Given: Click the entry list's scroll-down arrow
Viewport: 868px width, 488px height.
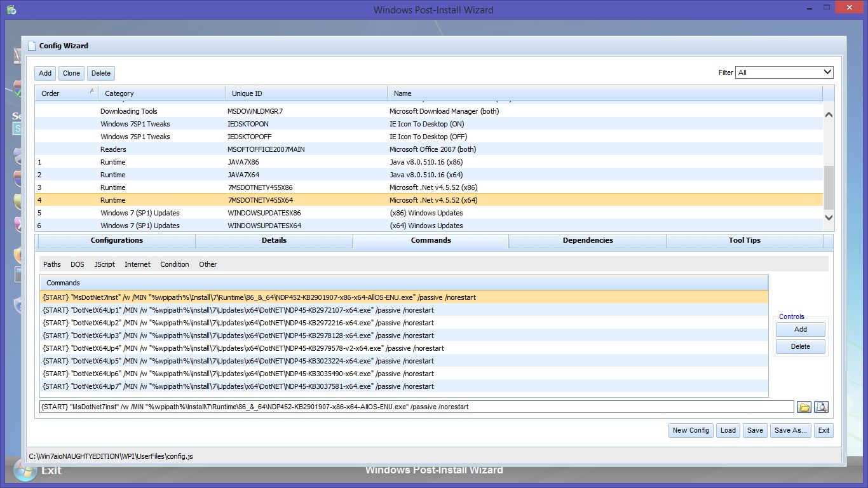Looking at the screenshot, I should (828, 217).
